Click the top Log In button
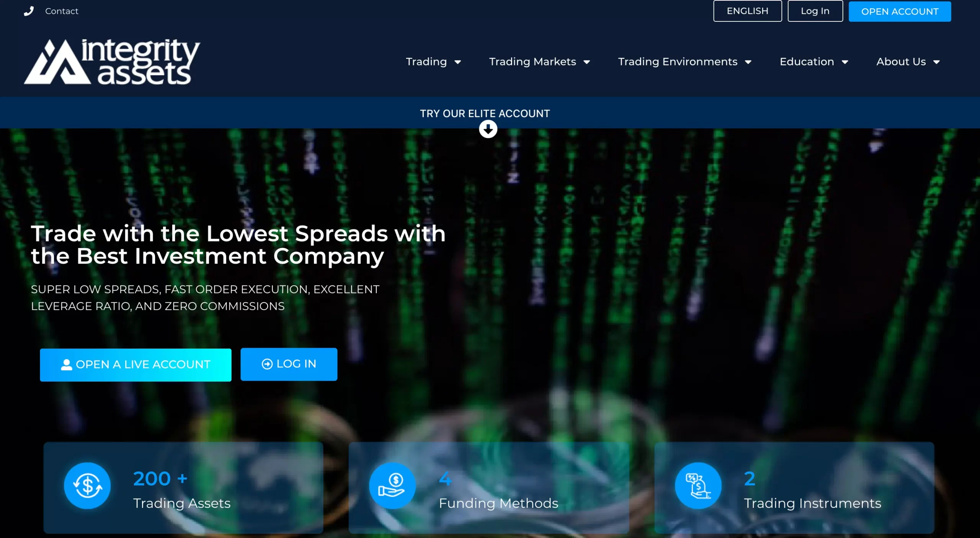Screen dimensions: 980x538 [815, 11]
